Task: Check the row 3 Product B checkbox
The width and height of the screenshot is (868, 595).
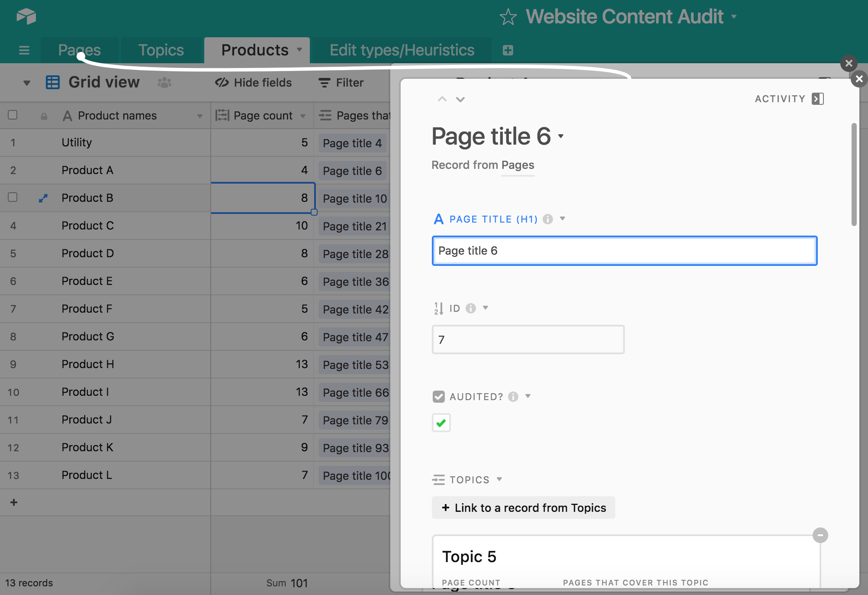Action: click(x=13, y=197)
